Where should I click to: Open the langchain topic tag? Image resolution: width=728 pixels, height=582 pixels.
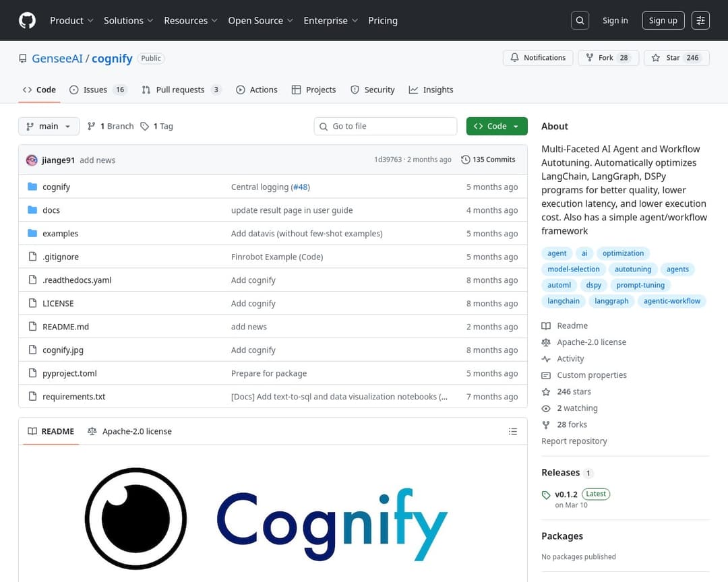coord(563,301)
